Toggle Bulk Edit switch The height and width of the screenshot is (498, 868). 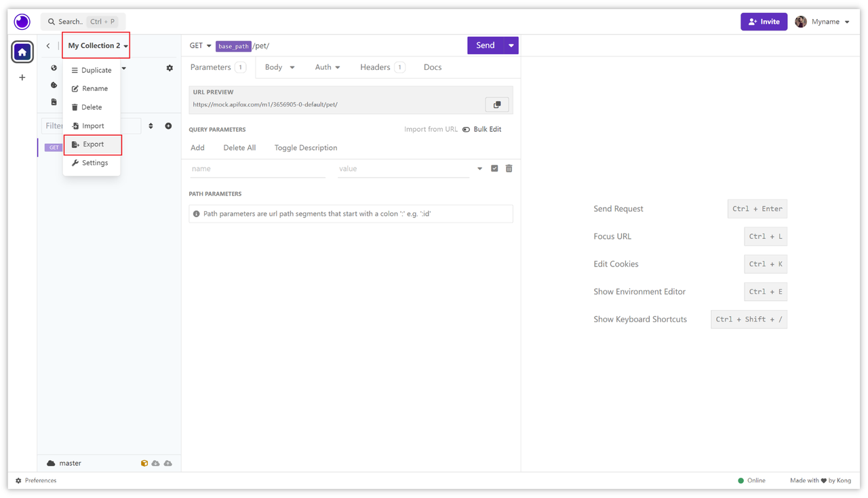pos(466,130)
